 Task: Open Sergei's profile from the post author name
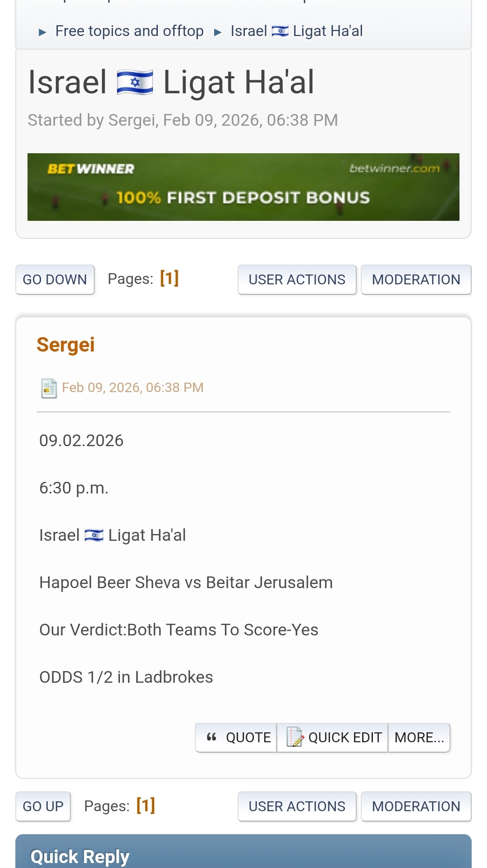(66, 345)
